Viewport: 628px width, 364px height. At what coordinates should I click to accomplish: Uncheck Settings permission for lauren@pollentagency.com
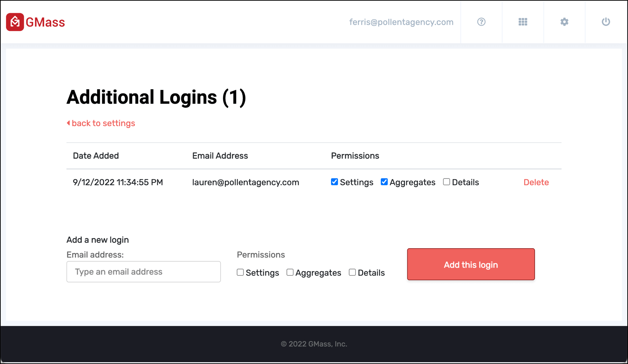pos(335,182)
